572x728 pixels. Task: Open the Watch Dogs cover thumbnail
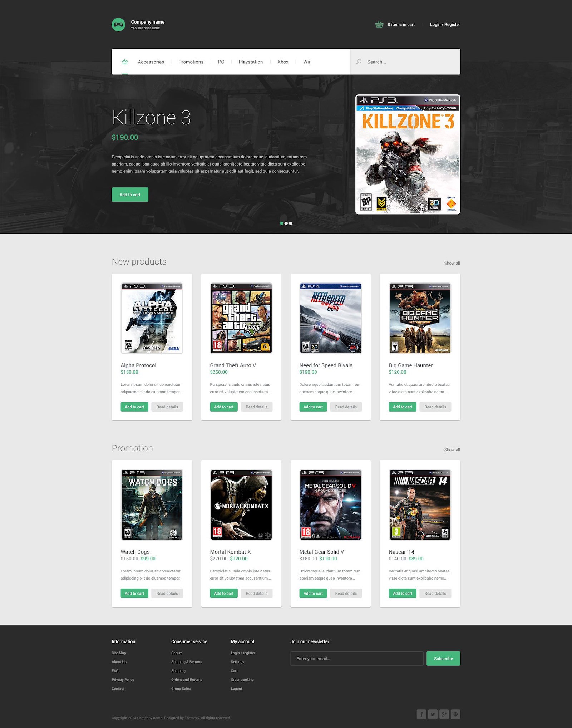[152, 505]
